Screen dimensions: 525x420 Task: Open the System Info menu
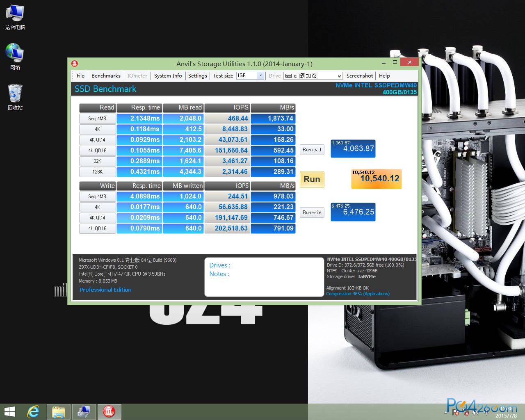coord(168,76)
